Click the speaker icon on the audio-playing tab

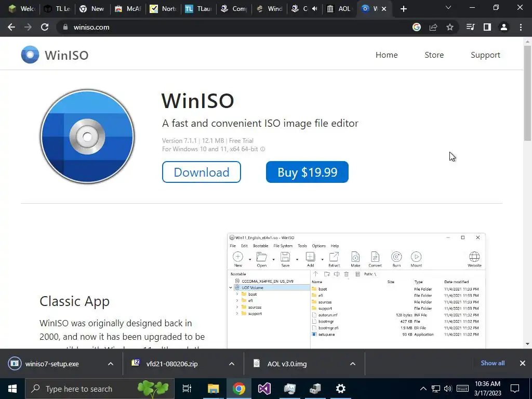[x=314, y=9]
